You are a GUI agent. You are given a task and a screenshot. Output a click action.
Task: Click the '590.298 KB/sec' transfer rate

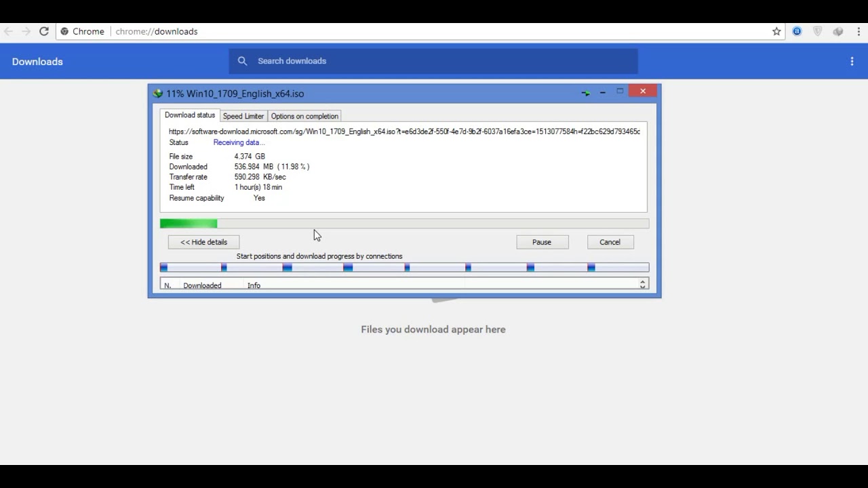click(260, 177)
